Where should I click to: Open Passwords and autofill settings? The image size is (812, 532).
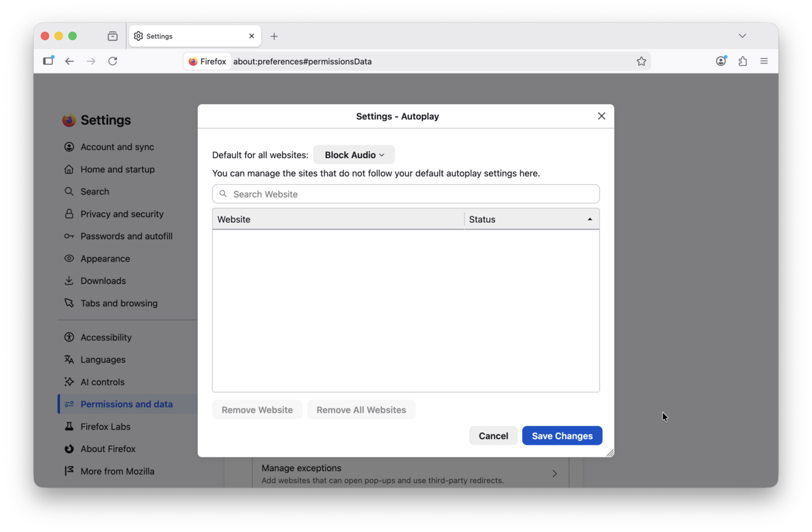[x=126, y=236]
